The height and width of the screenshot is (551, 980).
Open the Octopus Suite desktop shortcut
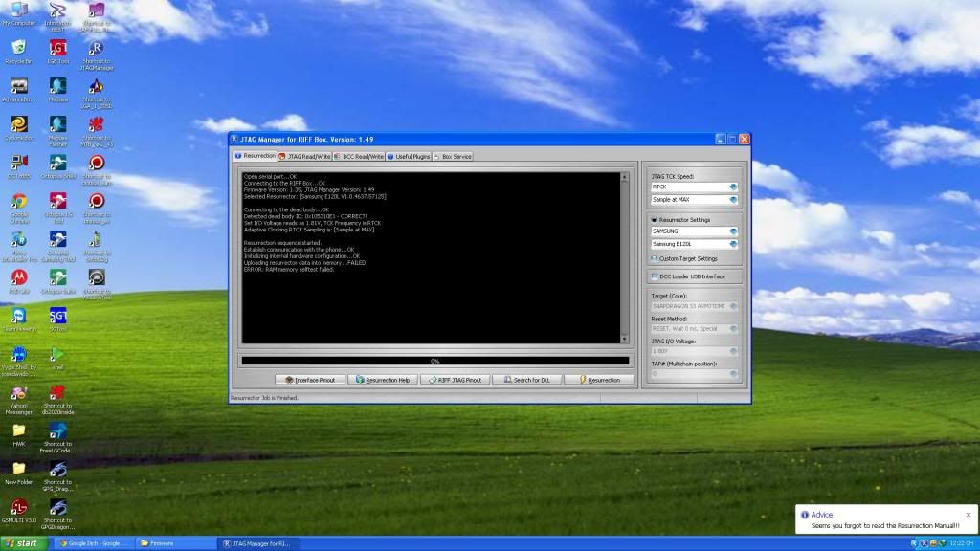point(57,280)
